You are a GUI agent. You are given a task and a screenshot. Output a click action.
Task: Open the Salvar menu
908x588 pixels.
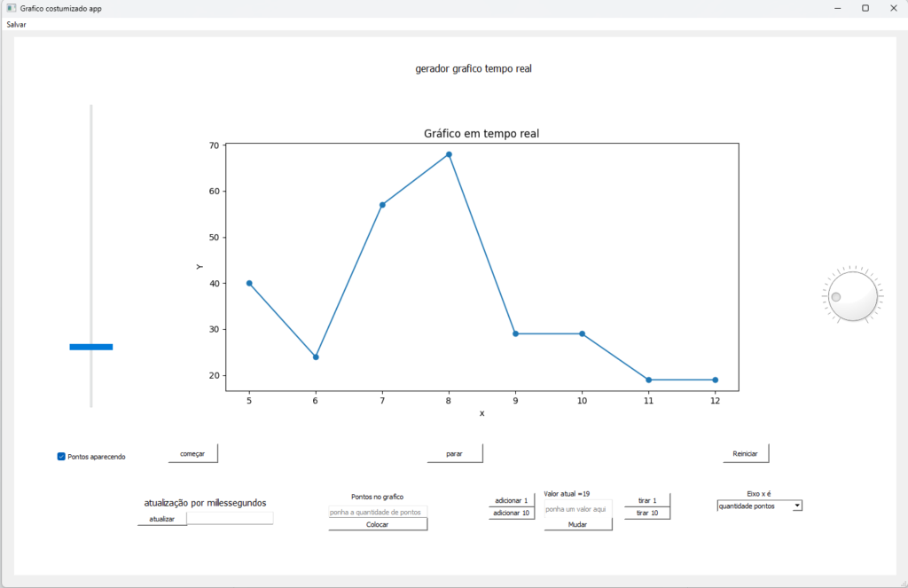[16, 25]
